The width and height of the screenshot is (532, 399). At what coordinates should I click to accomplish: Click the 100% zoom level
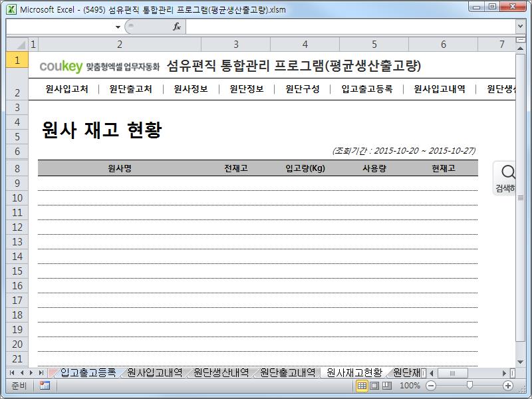[410, 386]
